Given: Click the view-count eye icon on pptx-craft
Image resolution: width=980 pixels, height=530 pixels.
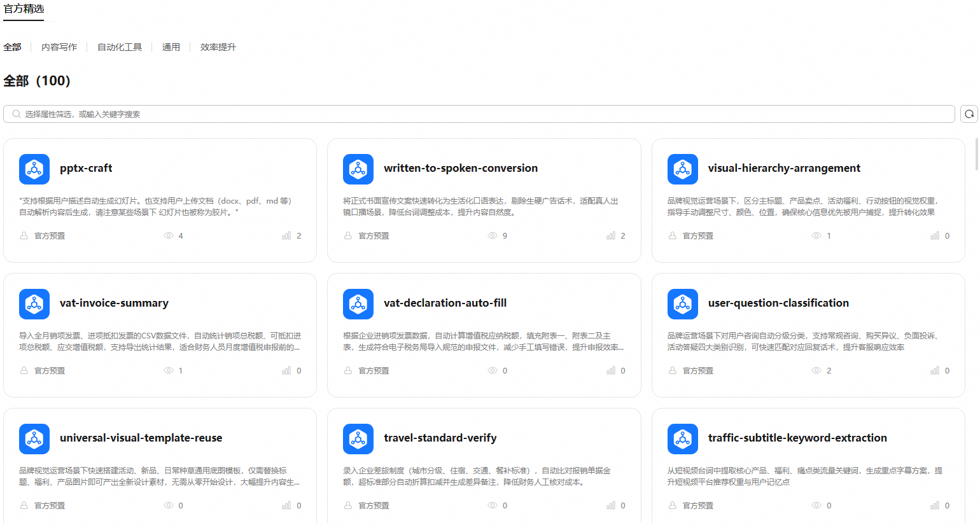Looking at the screenshot, I should (x=169, y=235).
